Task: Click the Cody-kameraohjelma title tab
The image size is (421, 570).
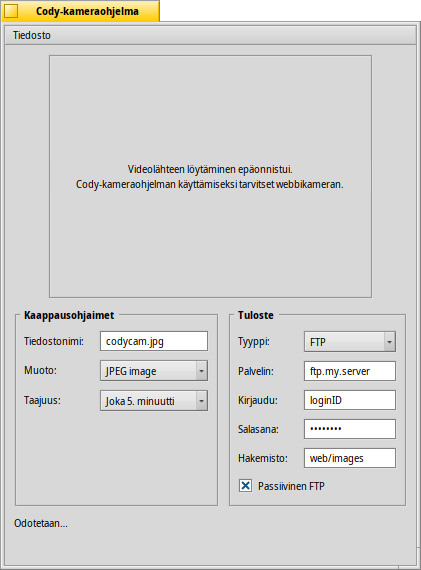Action: pos(87,11)
